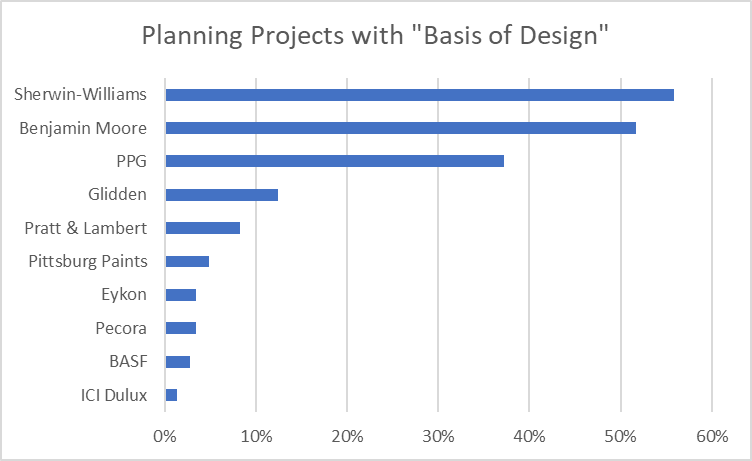This screenshot has height=461, width=752.
Task: Select the Pittsburg Paints bar
Action: pyautogui.click(x=187, y=261)
